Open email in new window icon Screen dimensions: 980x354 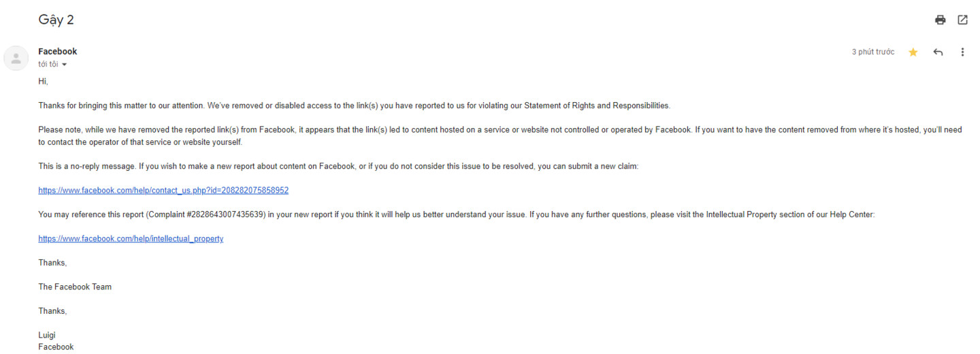[962, 20]
